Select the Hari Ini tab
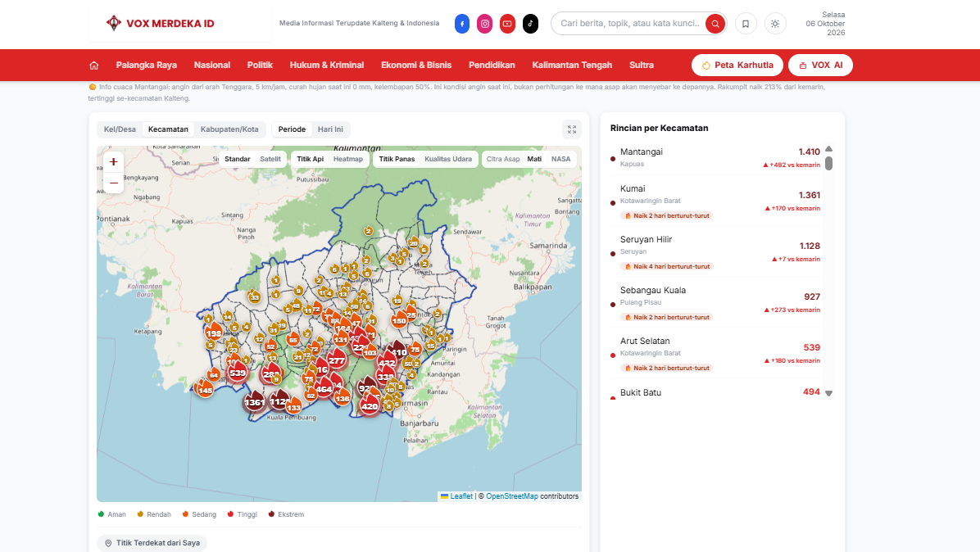980x552 pixels. pos(330,129)
